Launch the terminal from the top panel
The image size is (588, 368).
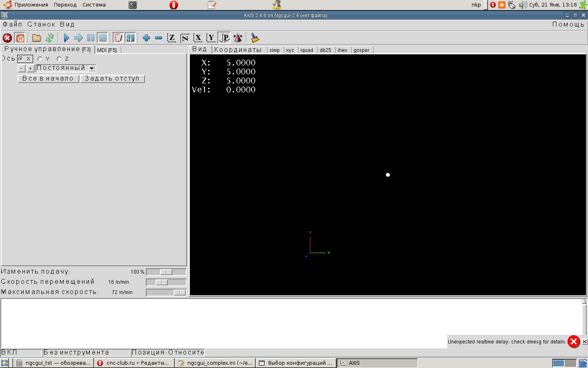tap(133, 5)
